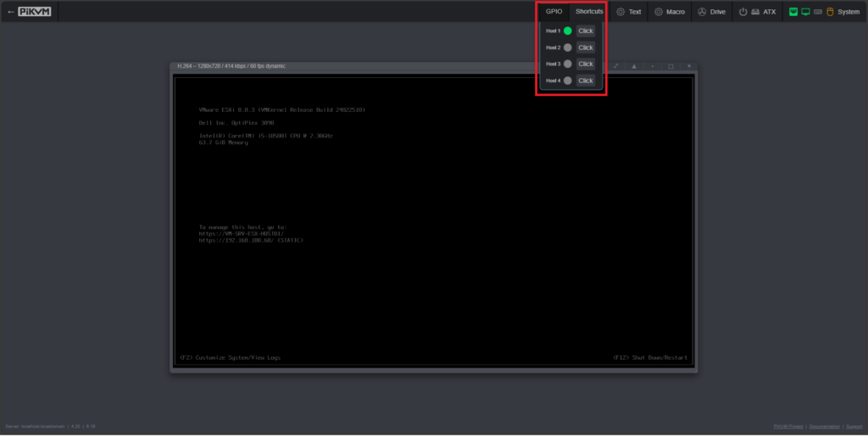This screenshot has width=868, height=436.
Task: Click the Intel Core CPU line
Action: (x=265, y=136)
